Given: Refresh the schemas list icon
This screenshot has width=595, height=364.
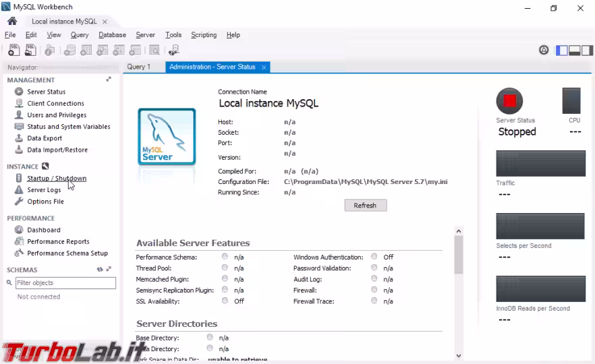Looking at the screenshot, I should tap(100, 270).
